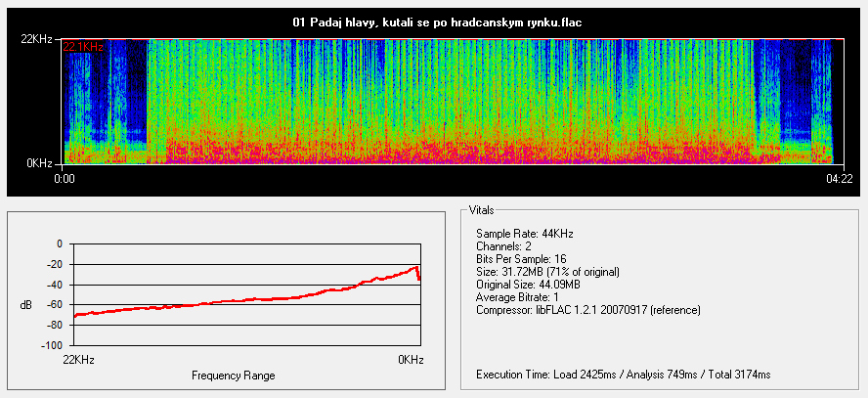Click the Original Size: 44.09MB text
868x398 pixels.
click(530, 285)
